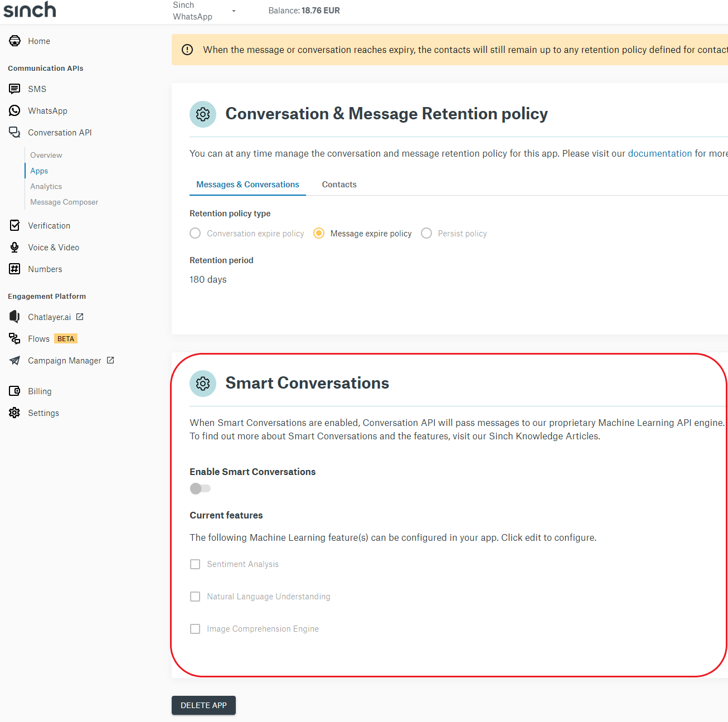The width and height of the screenshot is (728, 722).
Task: Switch to the Contacts tab
Action: tap(339, 184)
